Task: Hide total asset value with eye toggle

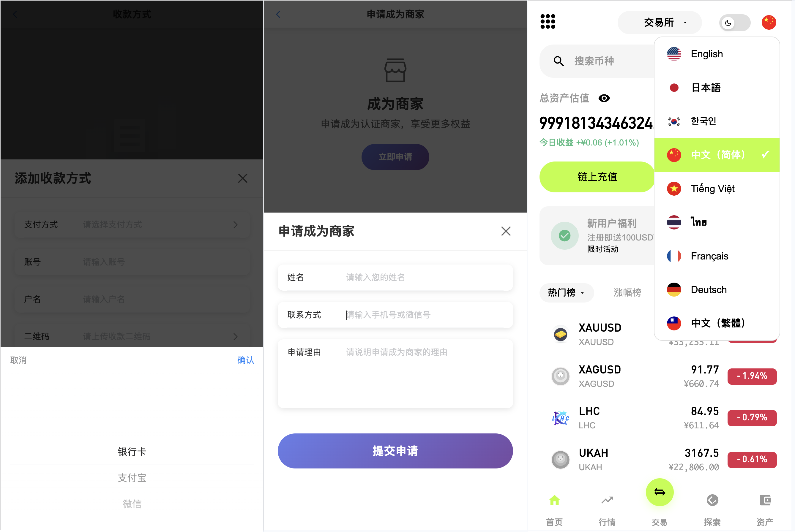Action: tap(604, 98)
